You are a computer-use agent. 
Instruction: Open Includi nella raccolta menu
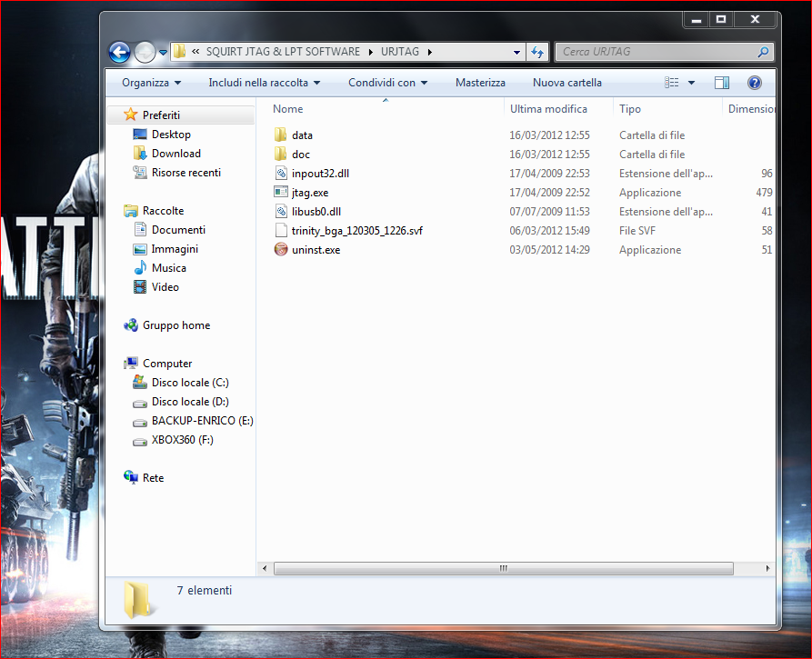(x=264, y=83)
